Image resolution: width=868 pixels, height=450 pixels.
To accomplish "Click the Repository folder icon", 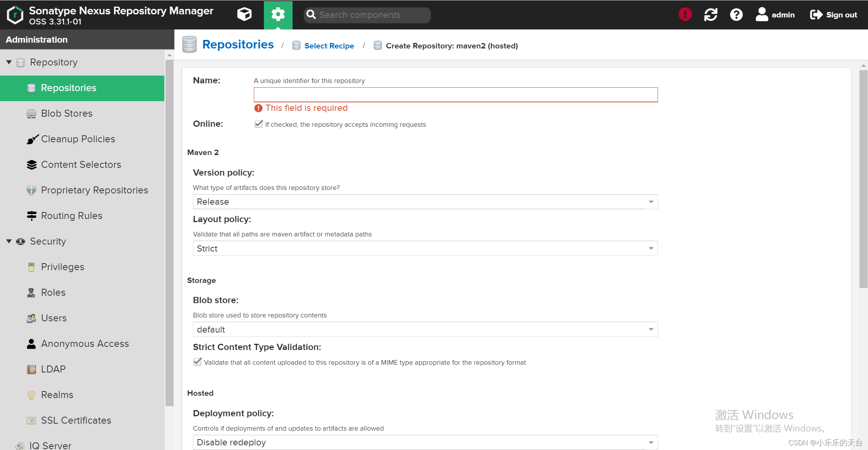I will click(x=21, y=62).
